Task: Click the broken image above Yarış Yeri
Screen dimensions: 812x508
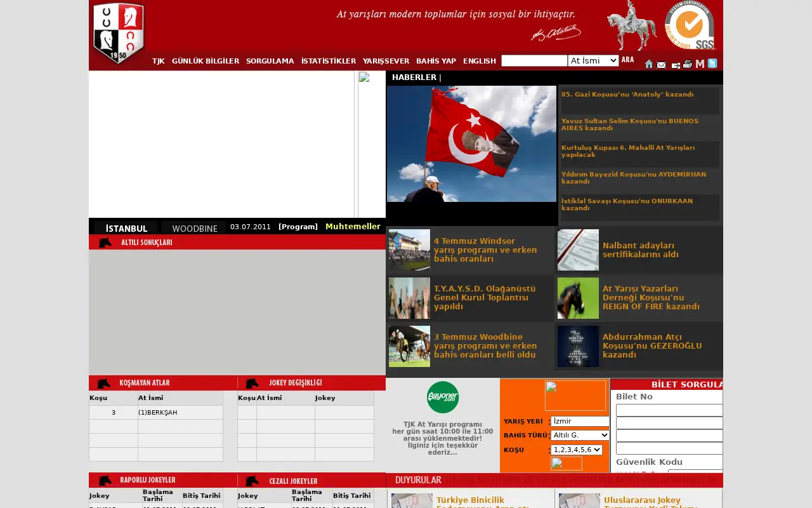Action: (575, 396)
